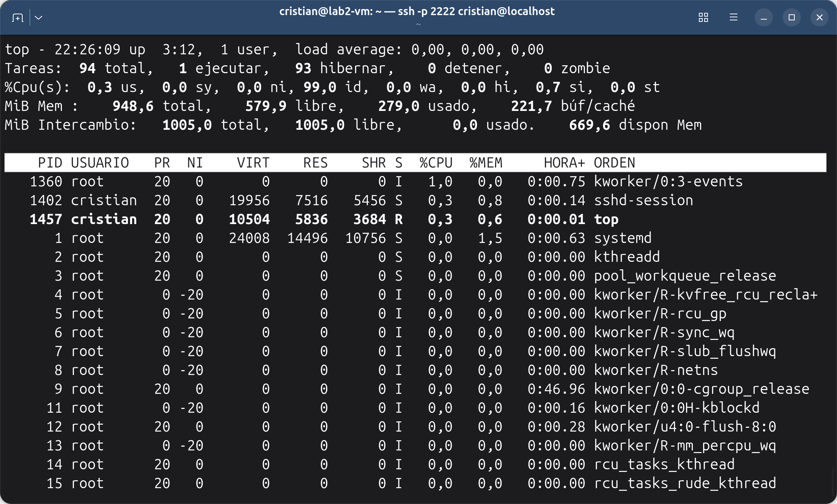Open a new terminal tab
Screen dimensions: 837x504
(18, 17)
